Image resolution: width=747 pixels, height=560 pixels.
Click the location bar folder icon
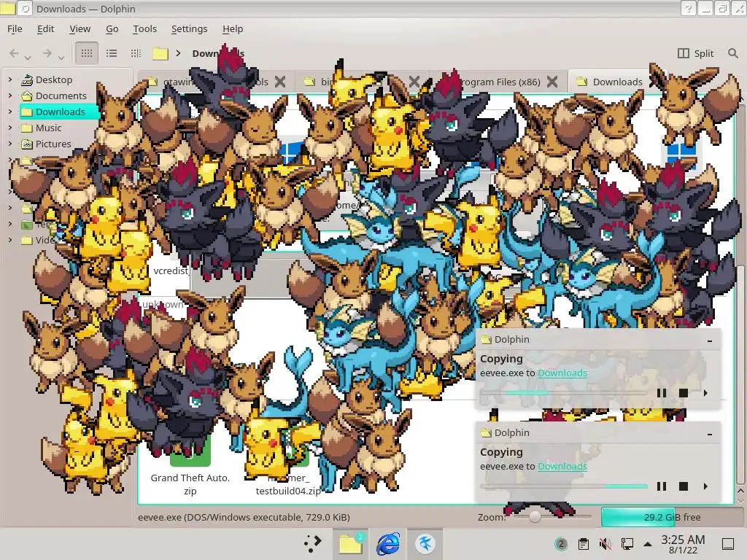pos(160,53)
